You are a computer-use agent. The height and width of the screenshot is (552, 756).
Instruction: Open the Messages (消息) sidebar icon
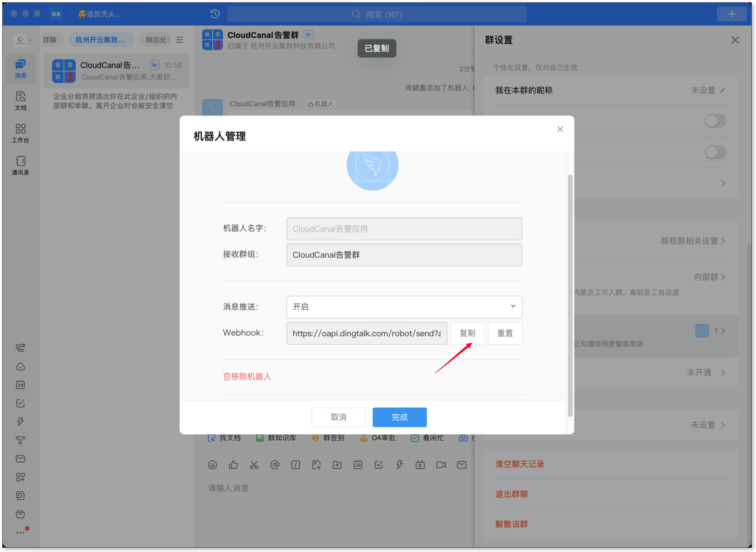tap(20, 68)
